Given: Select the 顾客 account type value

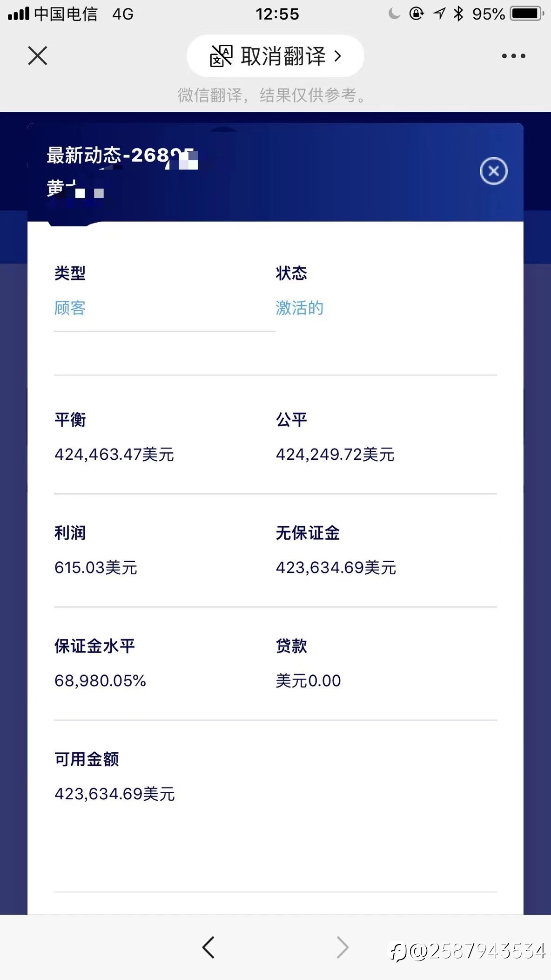Looking at the screenshot, I should (x=70, y=308).
